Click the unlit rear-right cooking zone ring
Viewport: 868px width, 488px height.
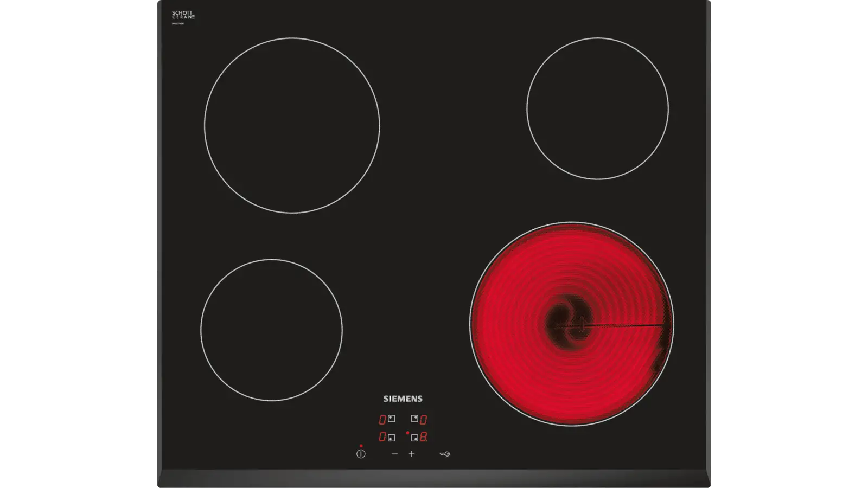point(597,108)
